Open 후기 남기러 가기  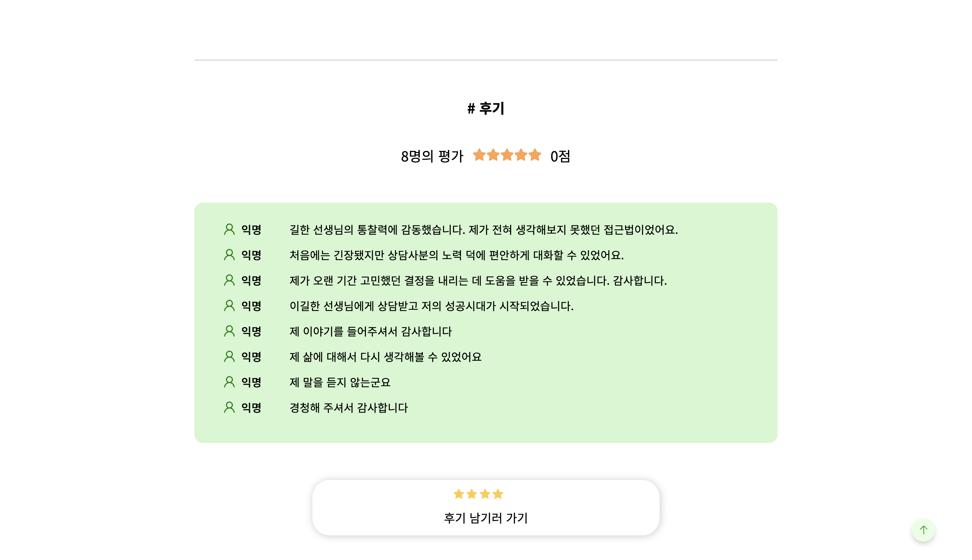pos(486,518)
